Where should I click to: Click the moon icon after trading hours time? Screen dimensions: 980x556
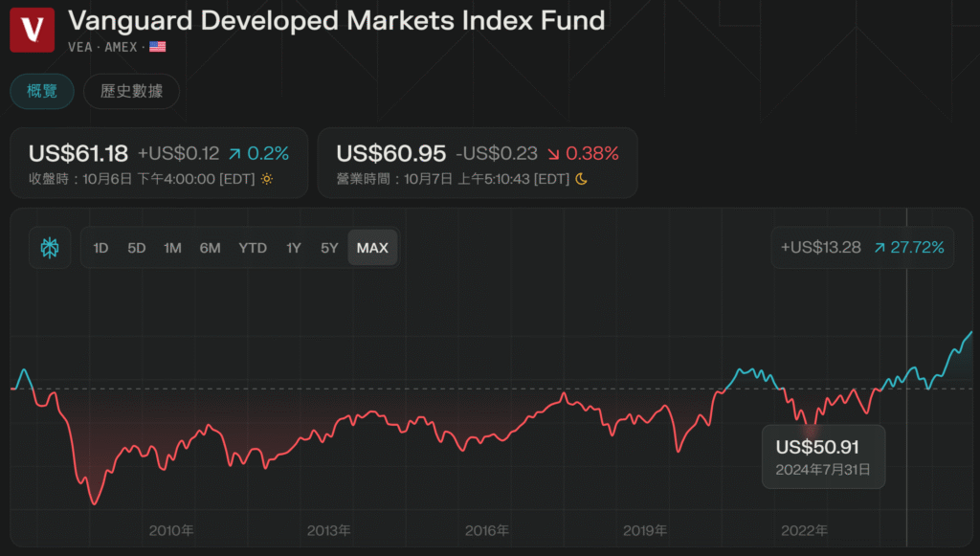[580, 179]
